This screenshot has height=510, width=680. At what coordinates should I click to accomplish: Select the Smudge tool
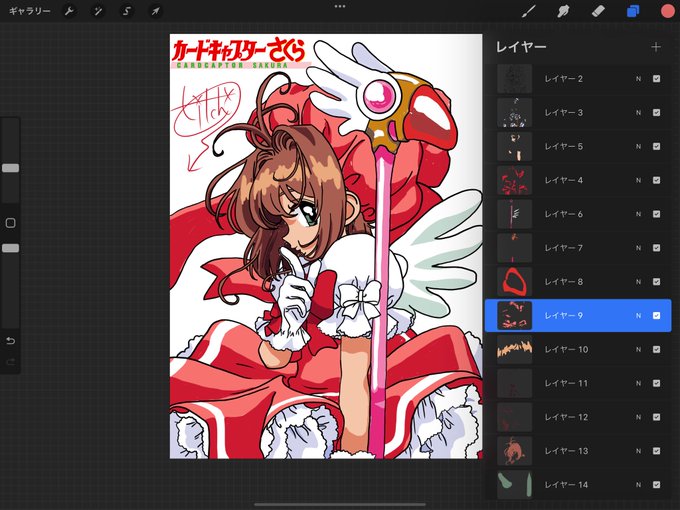(x=563, y=11)
